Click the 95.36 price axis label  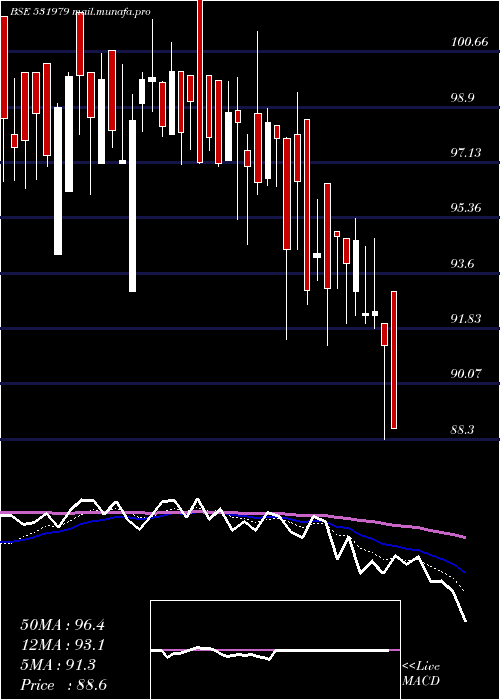tap(466, 208)
